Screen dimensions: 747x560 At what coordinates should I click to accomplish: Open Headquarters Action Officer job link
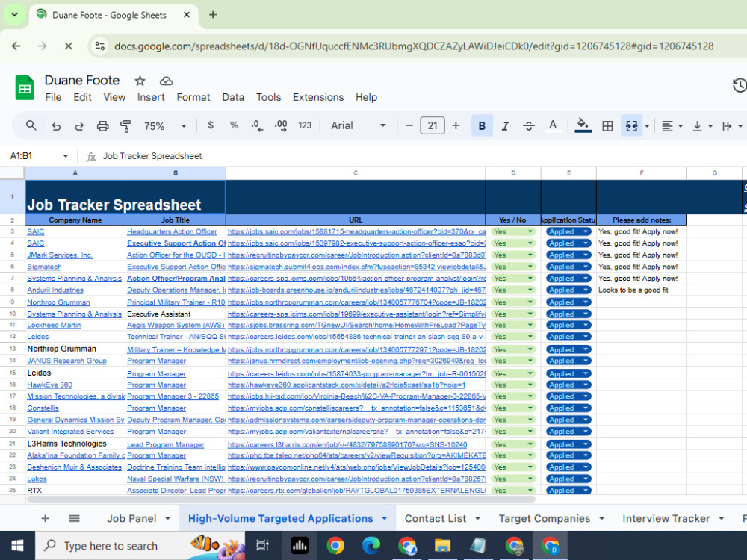tap(172, 232)
